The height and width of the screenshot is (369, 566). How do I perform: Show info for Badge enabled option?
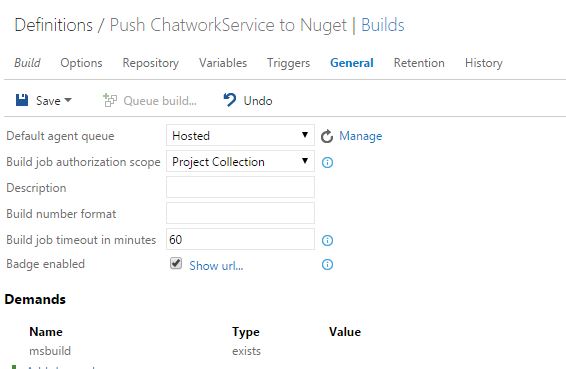point(327,265)
